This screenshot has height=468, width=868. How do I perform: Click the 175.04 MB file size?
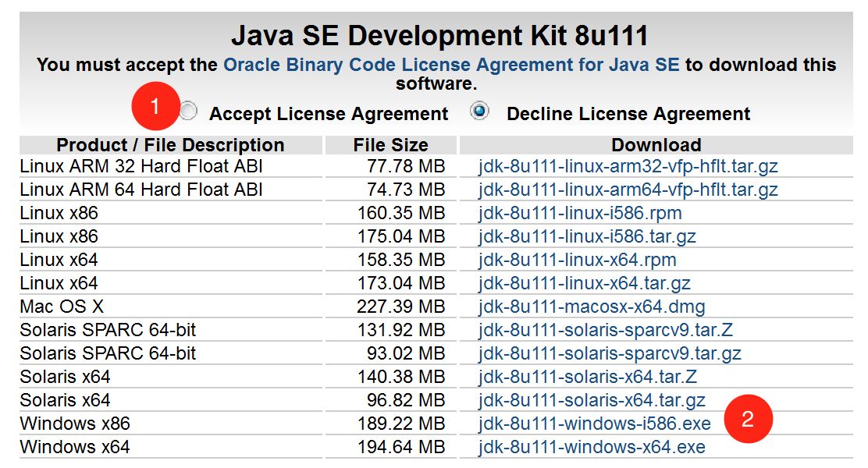point(401,236)
